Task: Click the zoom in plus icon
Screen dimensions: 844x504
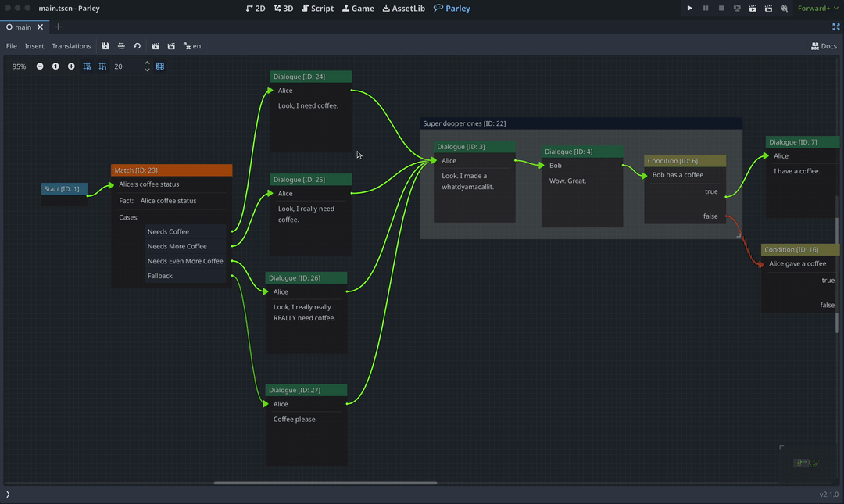Action: (x=71, y=66)
